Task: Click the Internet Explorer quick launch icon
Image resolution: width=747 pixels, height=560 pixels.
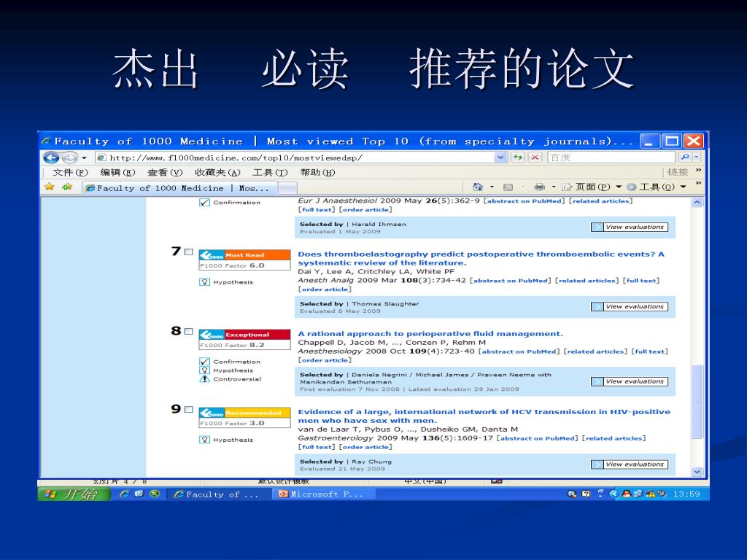Action: tap(124, 494)
